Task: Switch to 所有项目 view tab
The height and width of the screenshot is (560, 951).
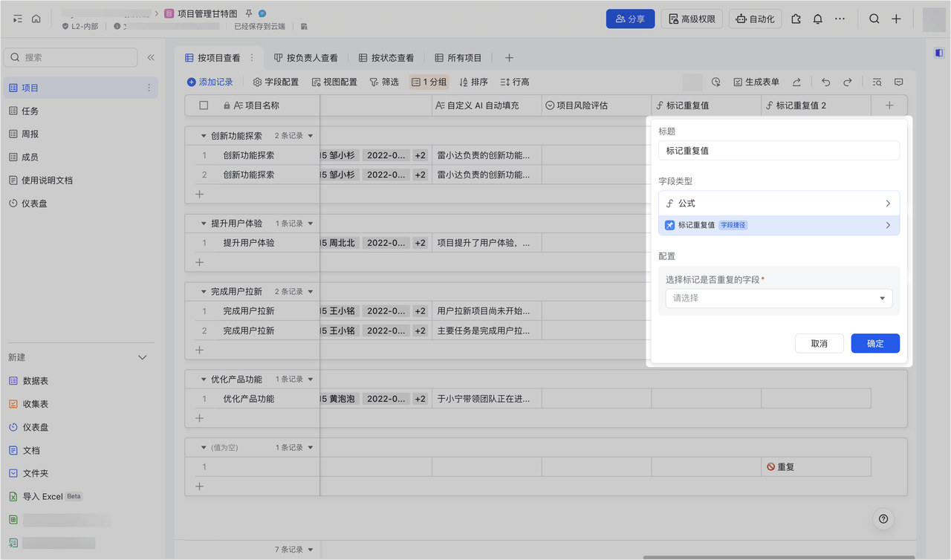Action: [458, 58]
